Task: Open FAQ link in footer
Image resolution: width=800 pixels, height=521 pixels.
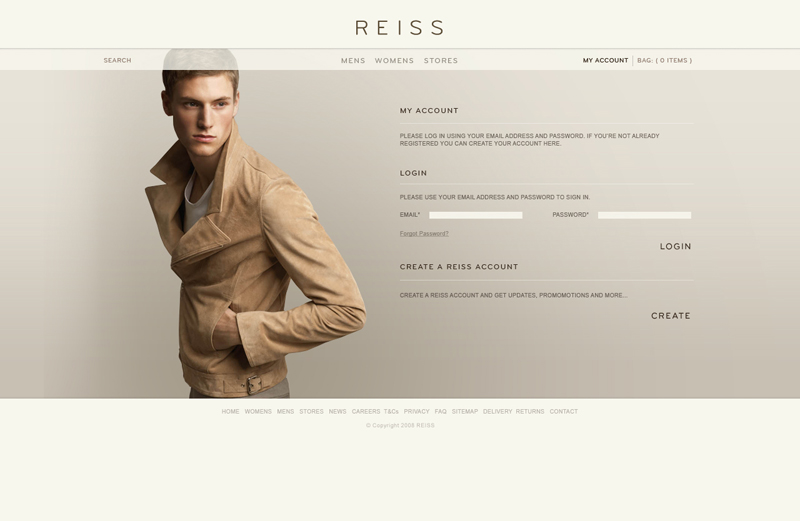Action: [440, 411]
